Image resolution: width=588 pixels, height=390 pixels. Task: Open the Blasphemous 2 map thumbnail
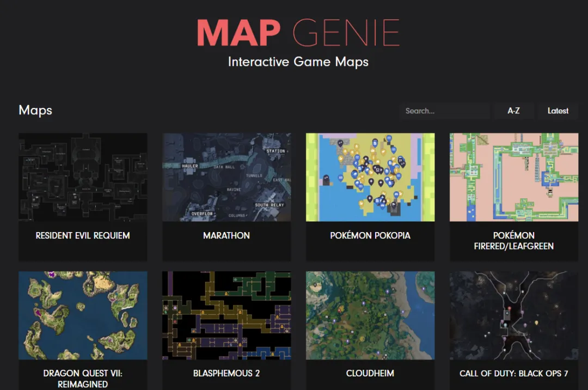pos(226,315)
